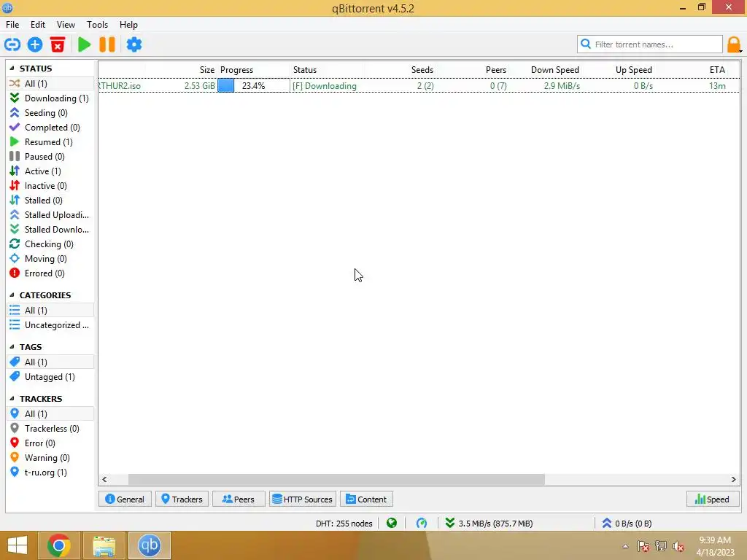Click the green Resume toolbar icon
The image size is (747, 560).
[85, 44]
